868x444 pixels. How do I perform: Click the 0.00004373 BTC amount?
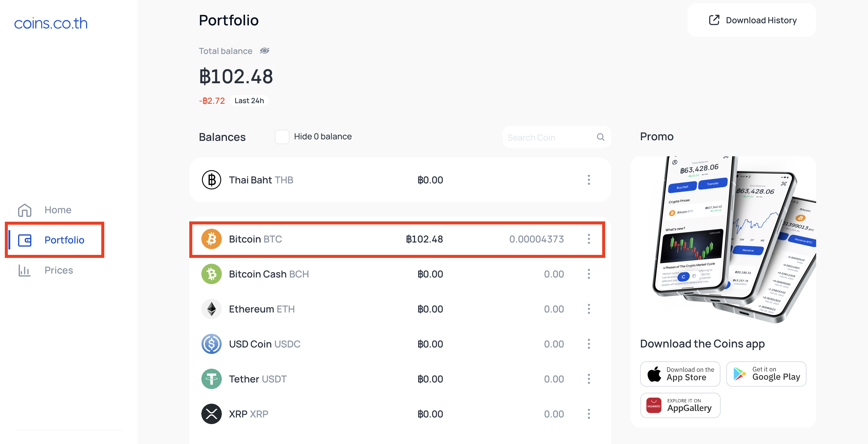pos(536,239)
